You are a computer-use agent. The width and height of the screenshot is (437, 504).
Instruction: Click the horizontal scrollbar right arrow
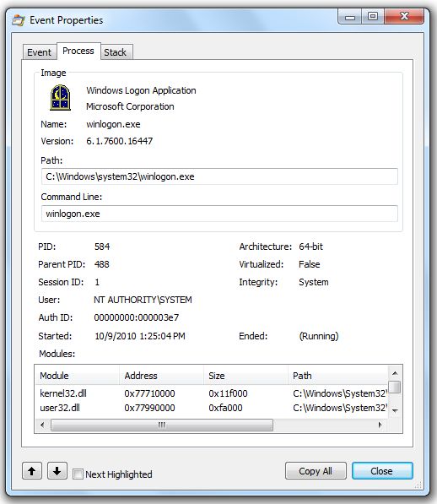380,425
